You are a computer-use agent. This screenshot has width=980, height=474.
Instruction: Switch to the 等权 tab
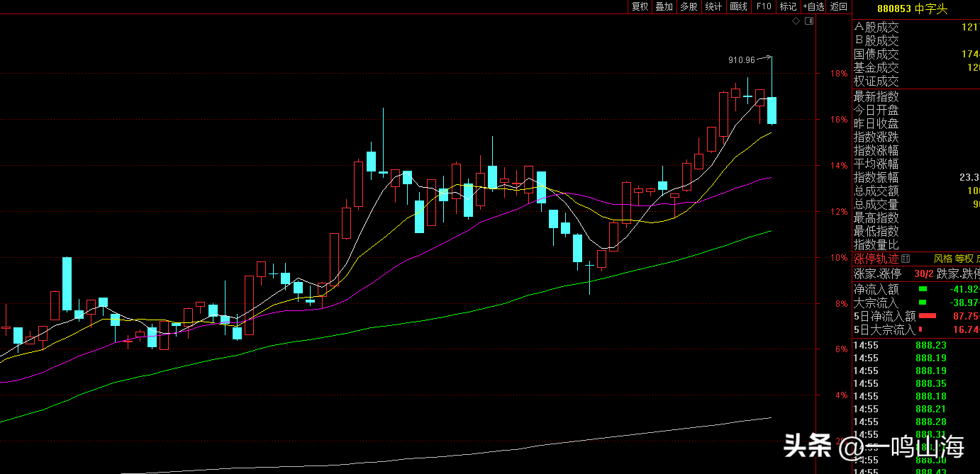964,259
